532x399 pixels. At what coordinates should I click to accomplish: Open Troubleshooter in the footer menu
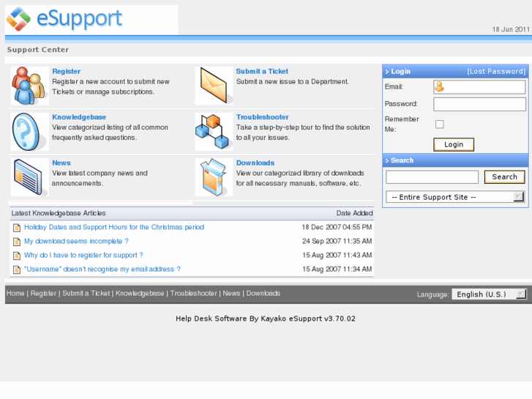pos(193,294)
